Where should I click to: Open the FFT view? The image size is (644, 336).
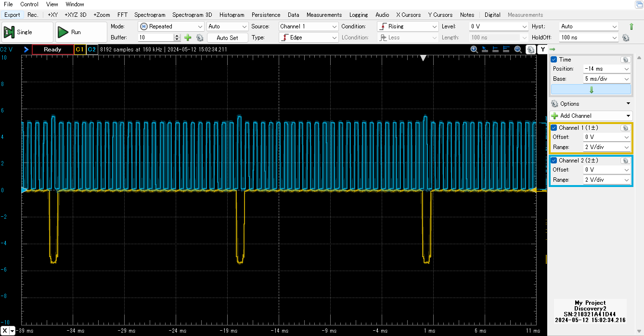tap(122, 15)
